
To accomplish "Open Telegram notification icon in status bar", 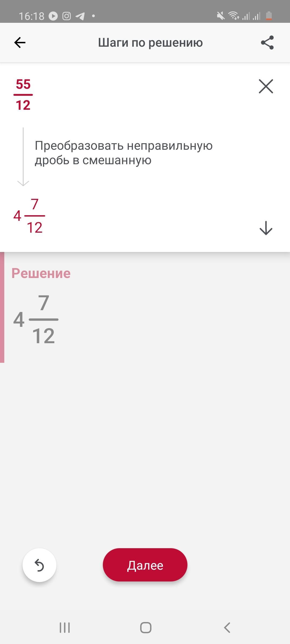I will point(80,16).
